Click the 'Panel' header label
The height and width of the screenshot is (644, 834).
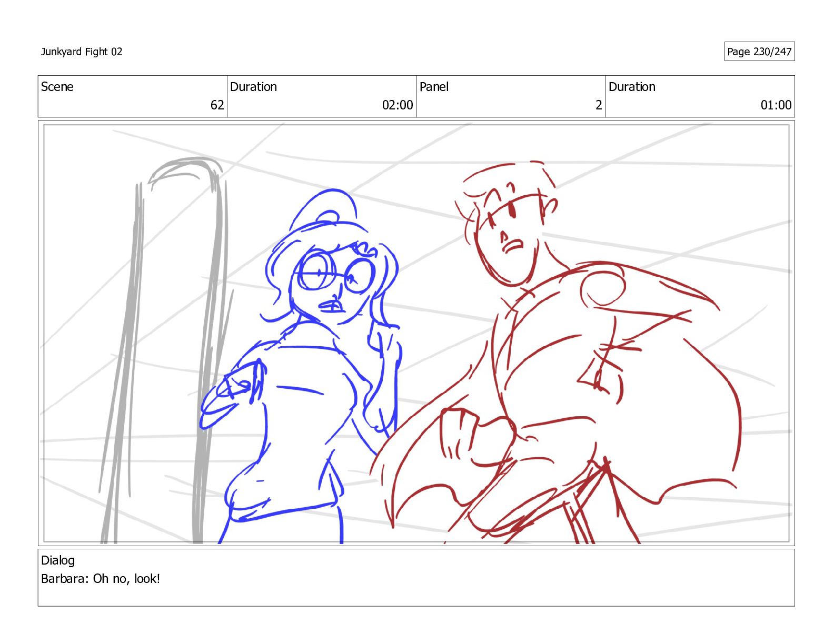coord(434,87)
